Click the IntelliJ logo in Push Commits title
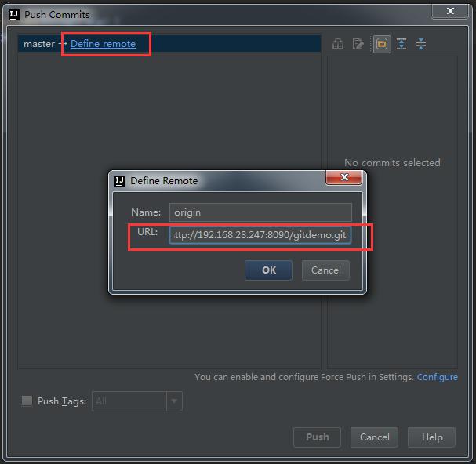This screenshot has width=476, height=464. pos(13,15)
